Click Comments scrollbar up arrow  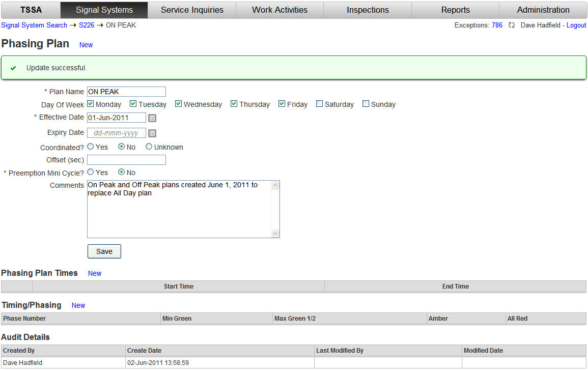(275, 185)
